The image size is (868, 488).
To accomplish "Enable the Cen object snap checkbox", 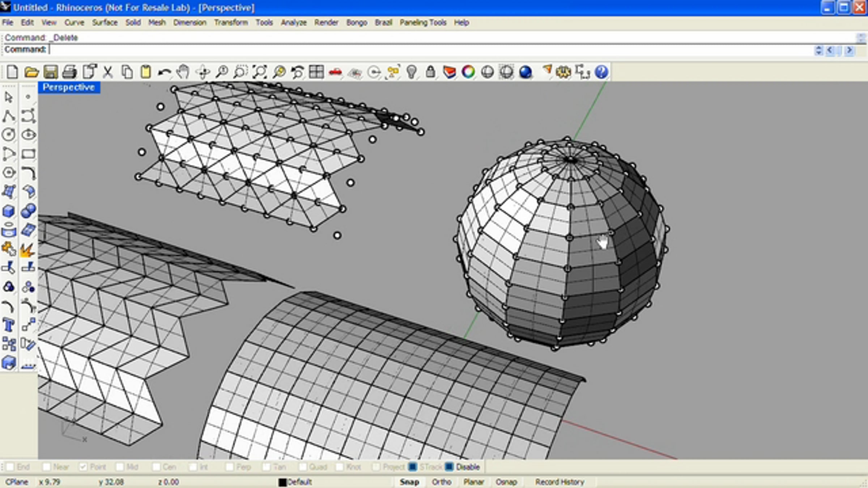I will 156,467.
